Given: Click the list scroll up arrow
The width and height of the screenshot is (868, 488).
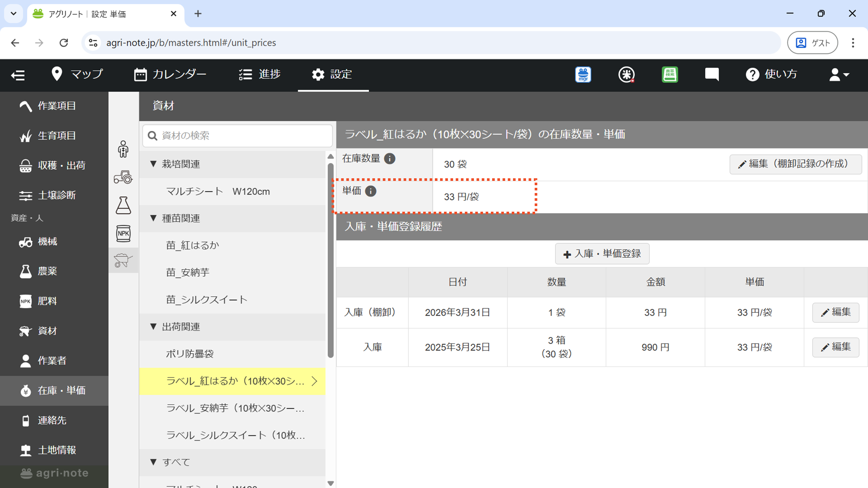Looking at the screenshot, I should click(x=331, y=157).
